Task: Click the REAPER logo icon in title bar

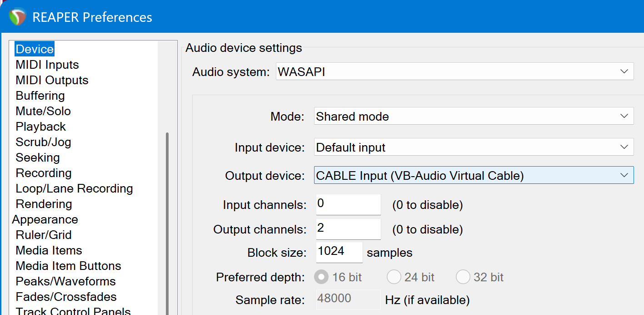Action: [x=17, y=17]
